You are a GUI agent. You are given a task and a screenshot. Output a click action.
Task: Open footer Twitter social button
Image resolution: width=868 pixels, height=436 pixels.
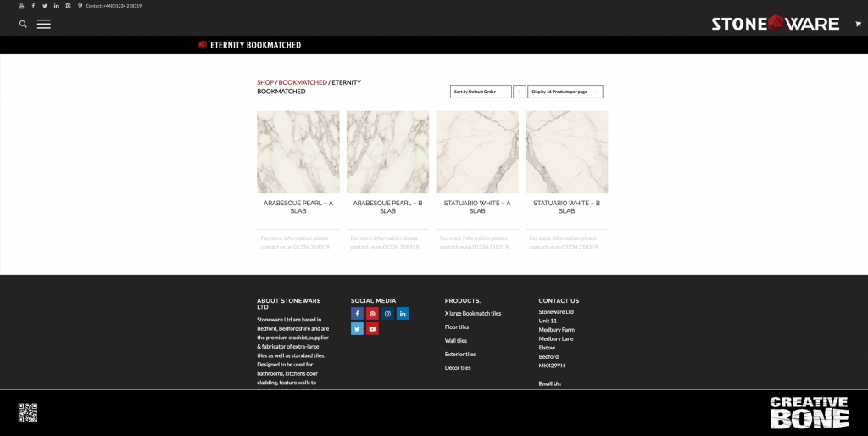pyautogui.click(x=357, y=329)
